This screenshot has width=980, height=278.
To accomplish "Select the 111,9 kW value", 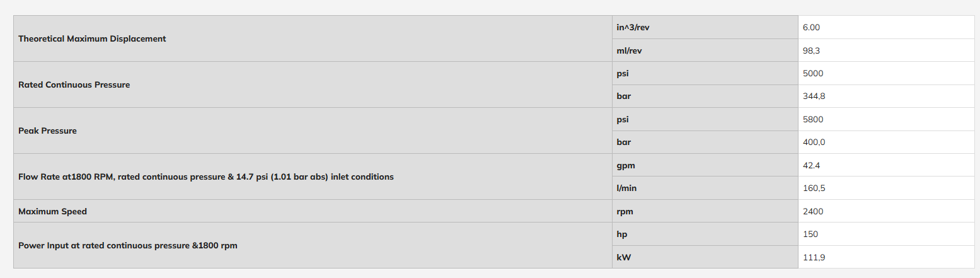I will click(812, 257).
